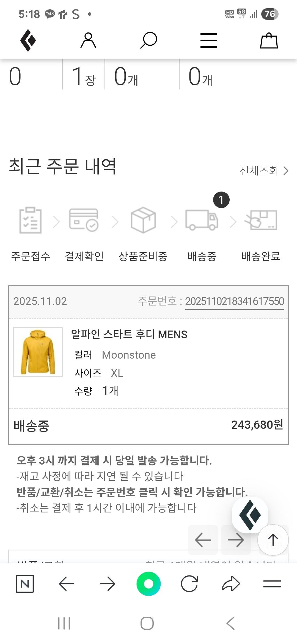Tap the Naver N home button
The width and height of the screenshot is (297, 644).
click(25, 584)
